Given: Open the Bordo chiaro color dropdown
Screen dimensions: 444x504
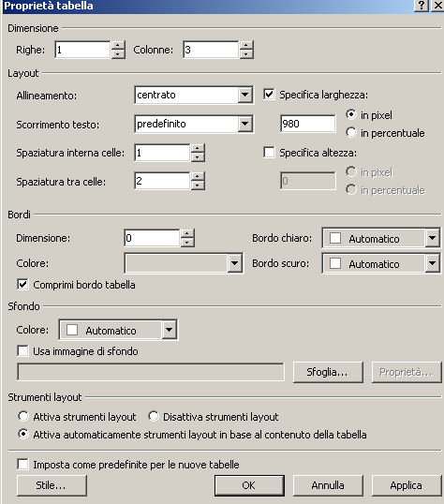Looking at the screenshot, I should (x=432, y=238).
